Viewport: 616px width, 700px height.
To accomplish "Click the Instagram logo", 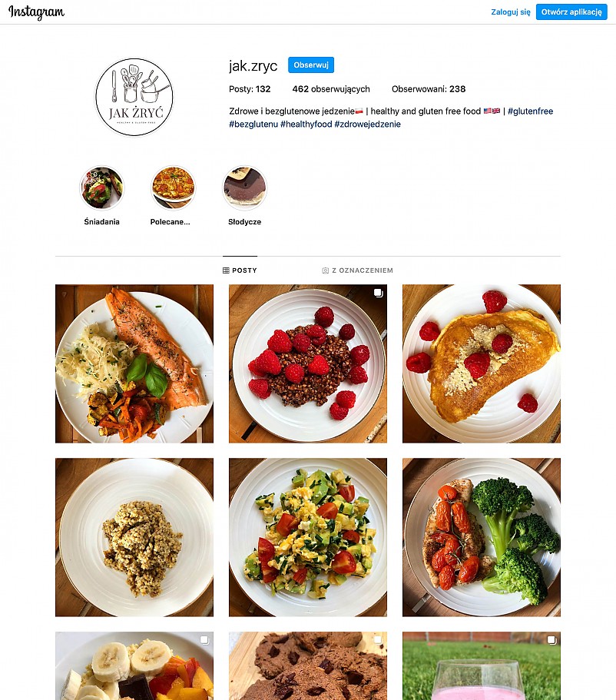I will 36,12.
